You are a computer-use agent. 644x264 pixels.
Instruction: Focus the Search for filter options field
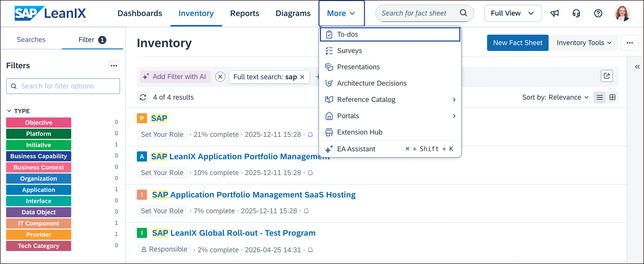click(63, 86)
